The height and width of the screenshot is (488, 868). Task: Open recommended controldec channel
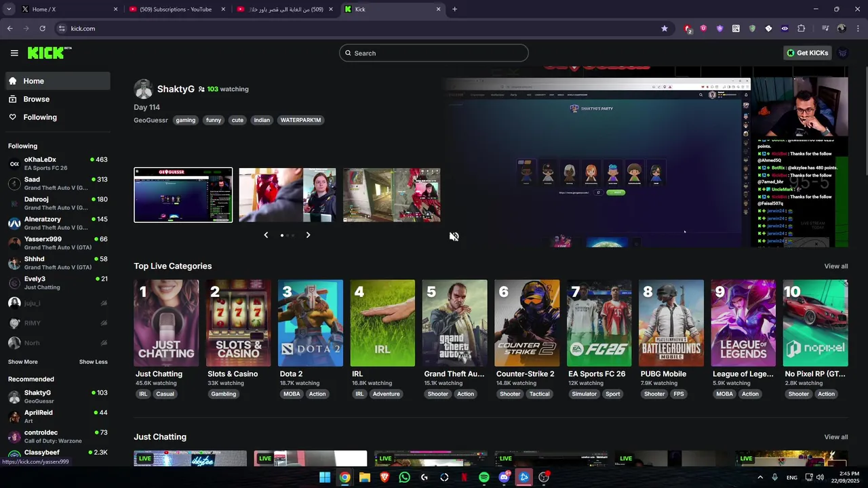pos(58,436)
